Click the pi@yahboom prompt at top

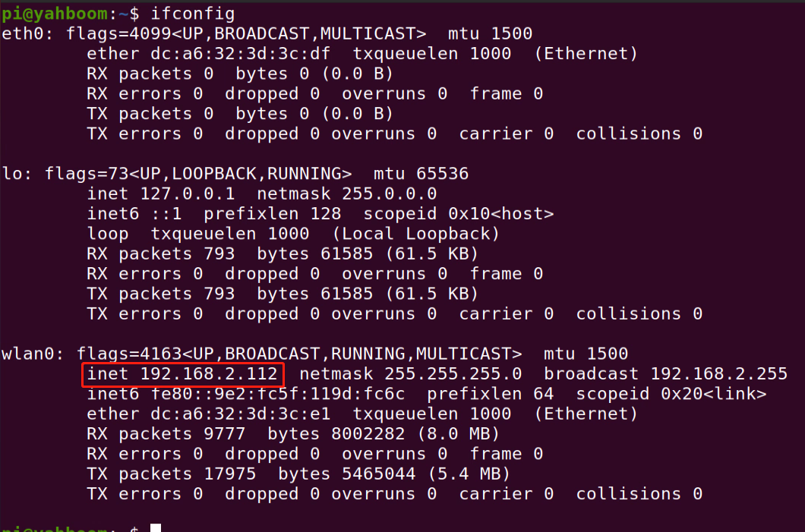pyautogui.click(x=55, y=14)
